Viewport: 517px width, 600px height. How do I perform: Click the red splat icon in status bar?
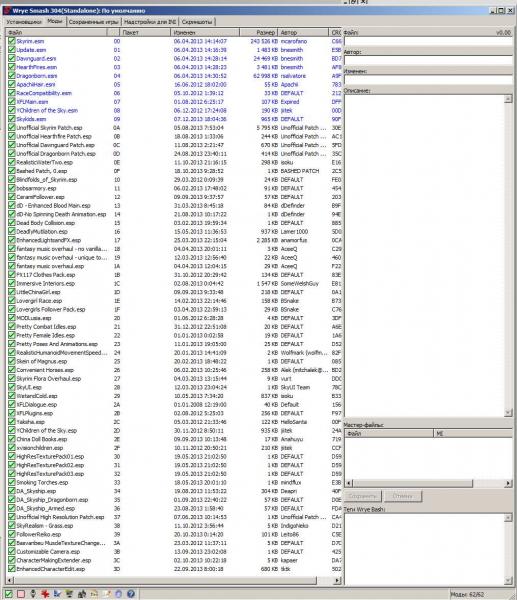45,594
